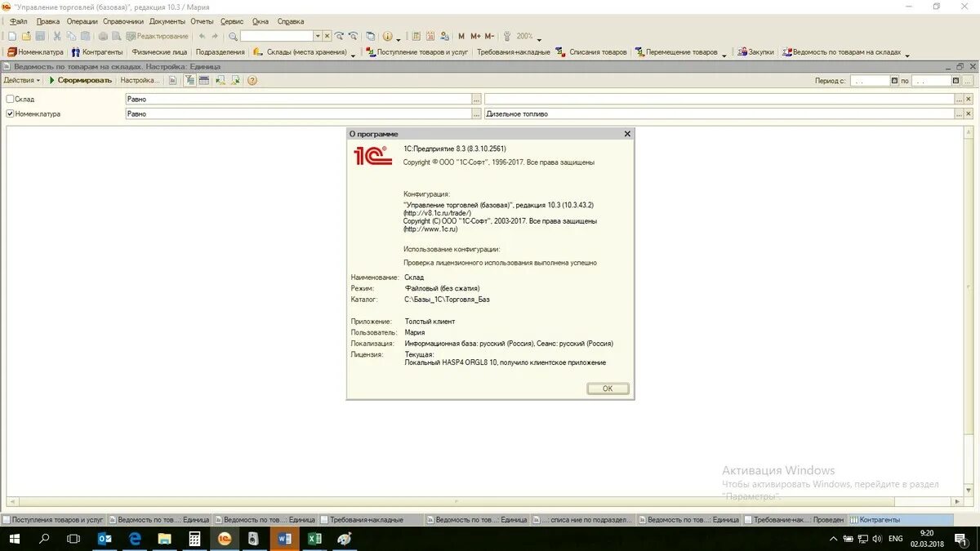The height and width of the screenshot is (551, 980).
Task: Click the Настройка... button
Action: coord(140,80)
